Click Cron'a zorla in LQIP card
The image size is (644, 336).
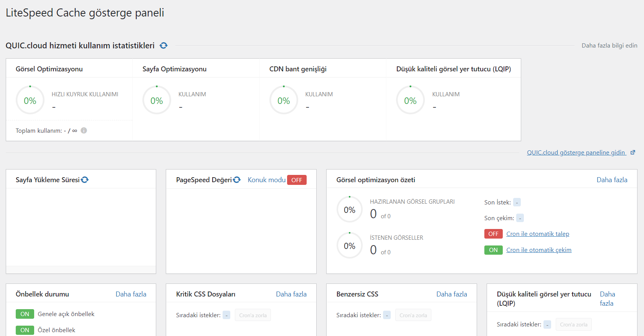(x=574, y=324)
